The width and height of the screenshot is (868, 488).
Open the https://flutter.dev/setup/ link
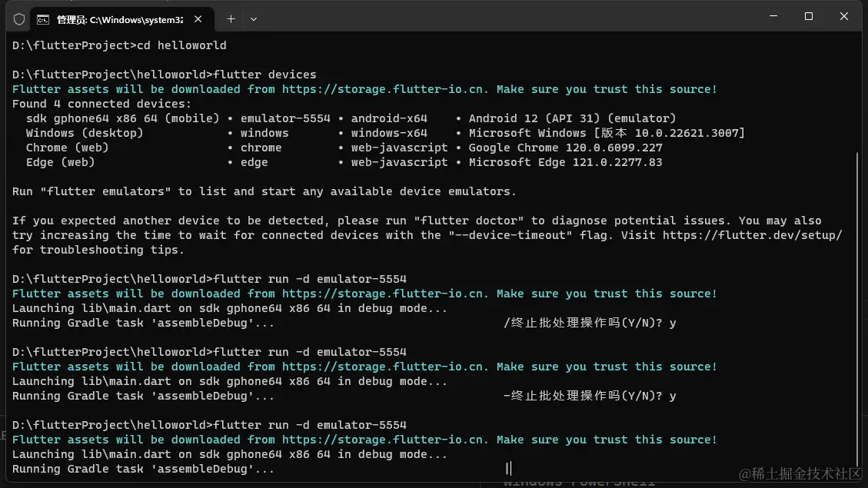(x=752, y=235)
